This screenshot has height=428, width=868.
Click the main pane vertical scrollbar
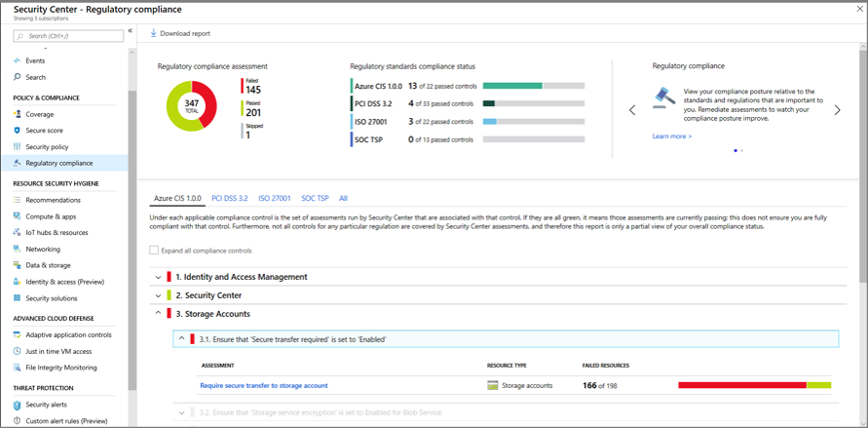[x=863, y=166]
